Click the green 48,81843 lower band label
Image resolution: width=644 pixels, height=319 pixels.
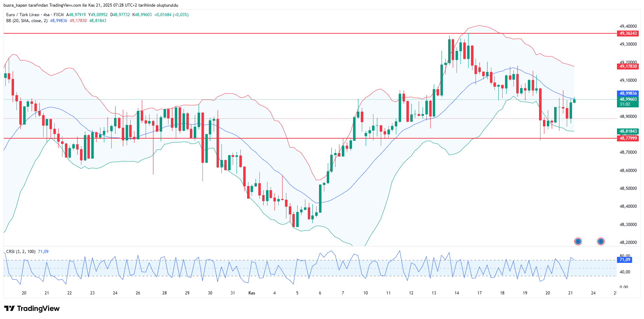tap(628, 131)
